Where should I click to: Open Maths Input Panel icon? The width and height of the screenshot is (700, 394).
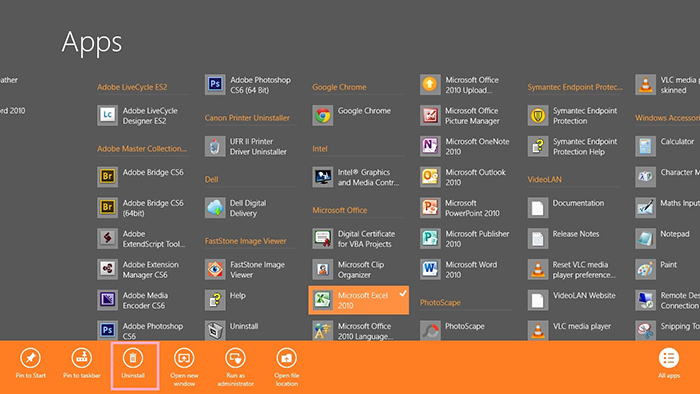[x=646, y=207]
